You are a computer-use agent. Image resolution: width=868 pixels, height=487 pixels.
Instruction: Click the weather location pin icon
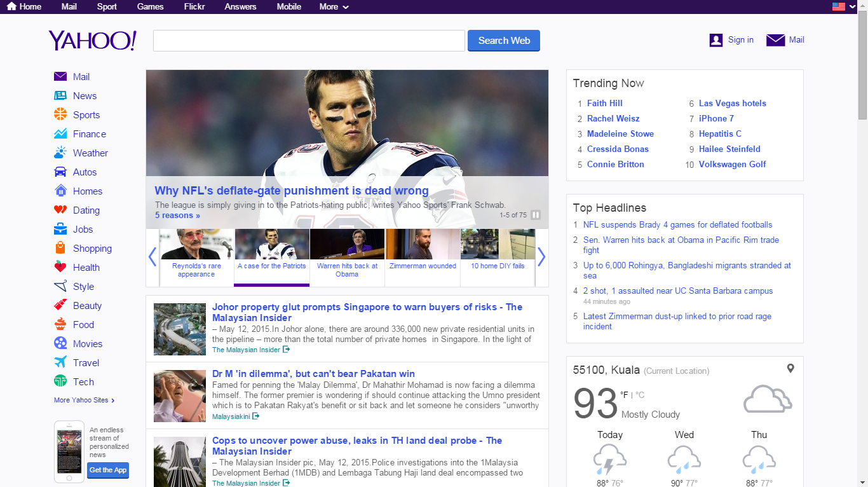click(790, 368)
